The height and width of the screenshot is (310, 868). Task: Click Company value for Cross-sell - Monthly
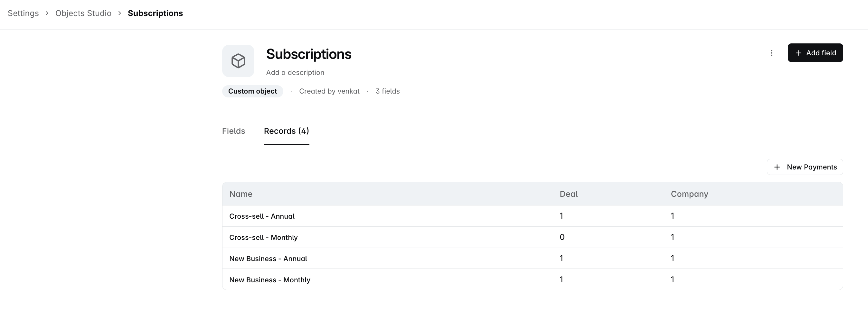673,237
